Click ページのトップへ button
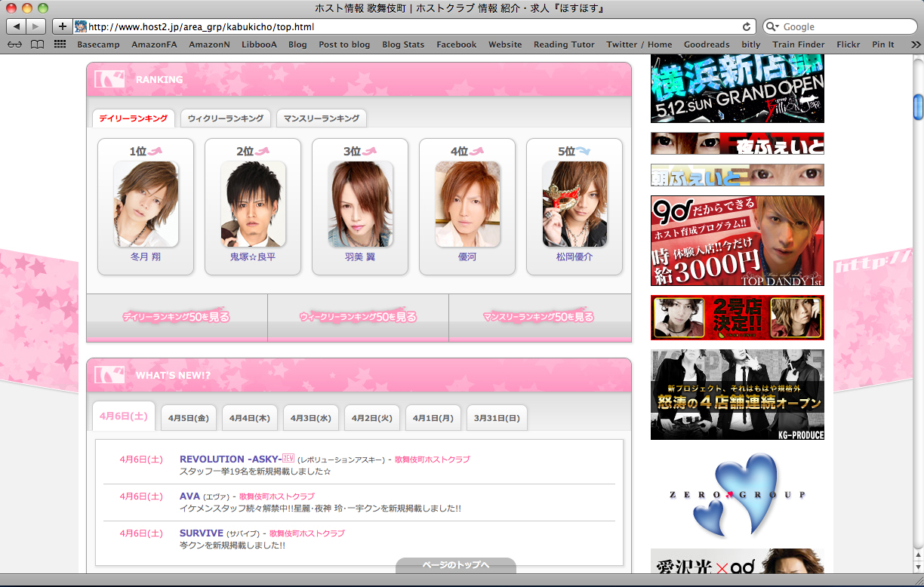The height and width of the screenshot is (587, 924). 455,565
